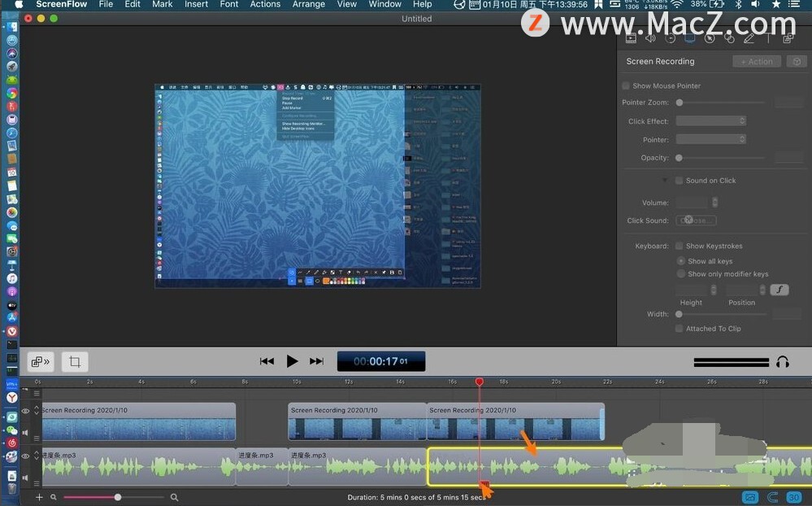Enable Show Mouse Pointer checkbox
Viewport: 812px width, 506px height.
click(x=626, y=85)
